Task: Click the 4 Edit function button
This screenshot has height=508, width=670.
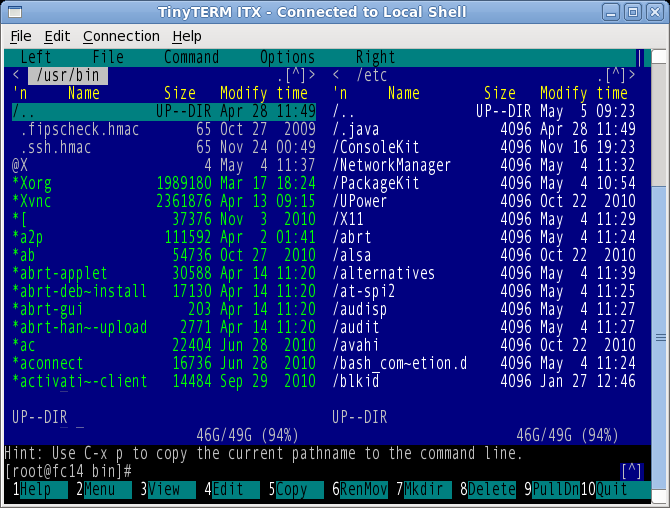Action: click(232, 489)
